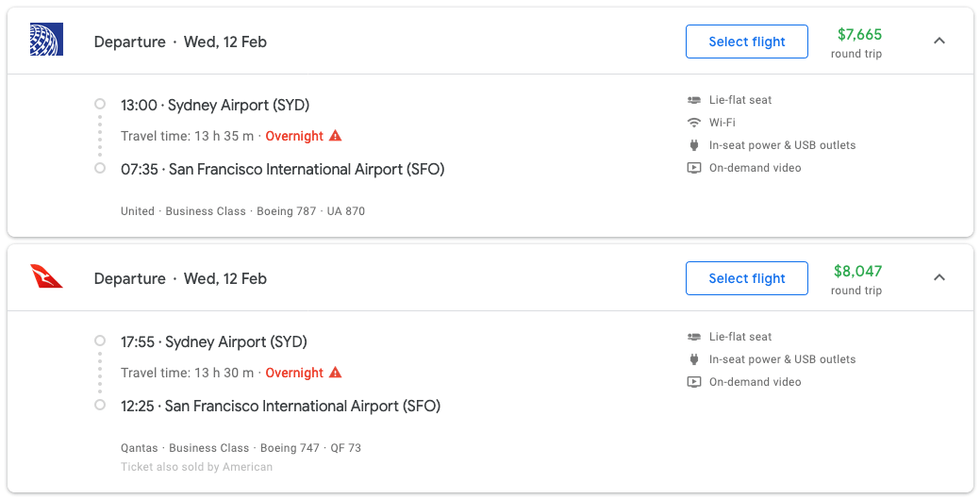Click the $8,047 round trip price
Image resolution: width=980 pixels, height=499 pixels.
click(x=857, y=272)
